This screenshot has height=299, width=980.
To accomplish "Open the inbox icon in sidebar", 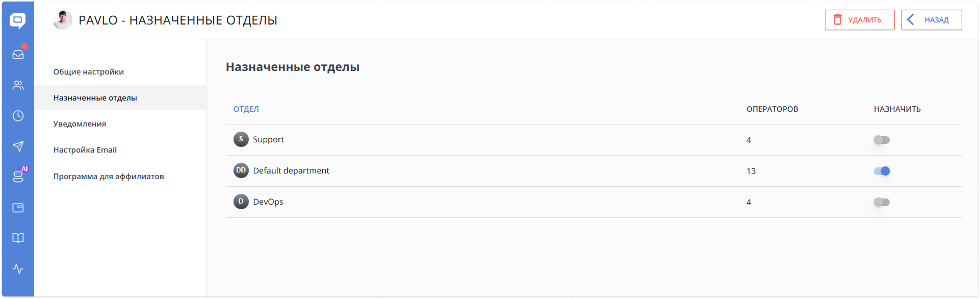I will 18,54.
